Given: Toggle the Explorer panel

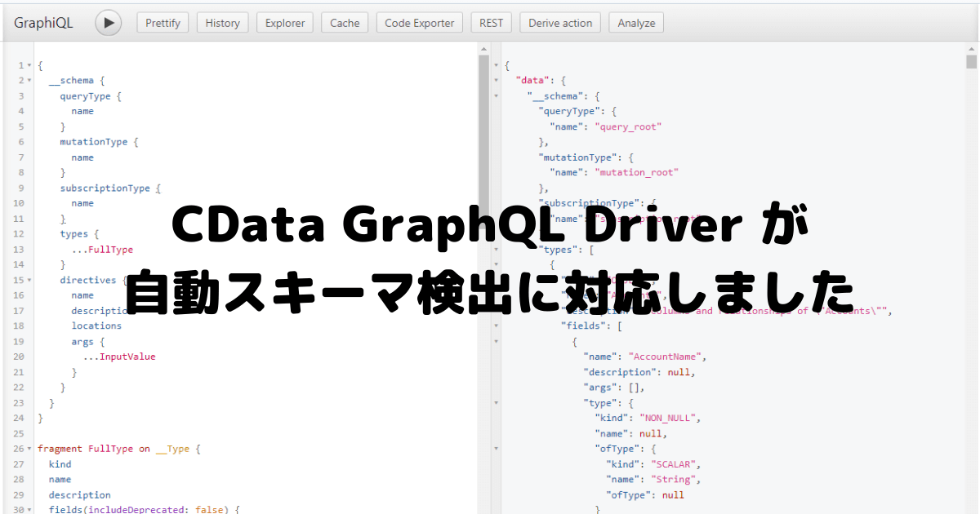Looking at the screenshot, I should (285, 23).
